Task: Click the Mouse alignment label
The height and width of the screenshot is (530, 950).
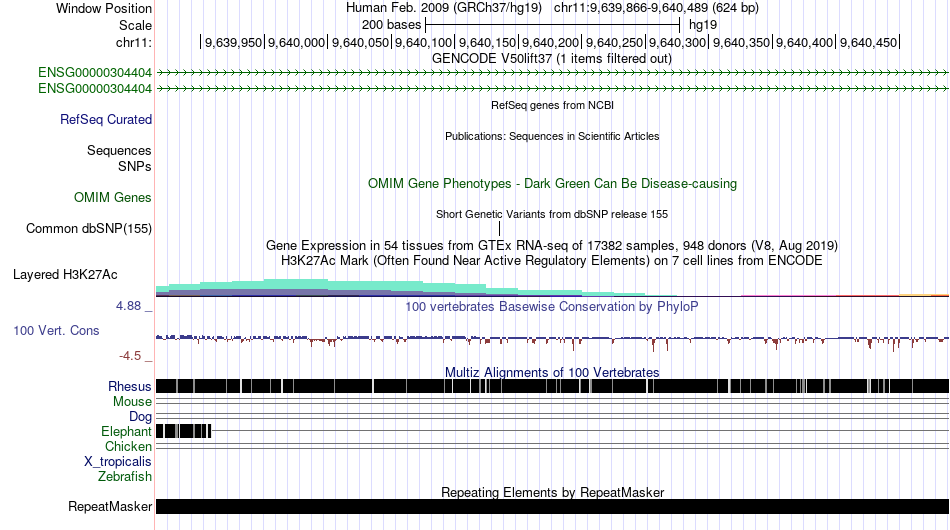Action: tap(132, 402)
